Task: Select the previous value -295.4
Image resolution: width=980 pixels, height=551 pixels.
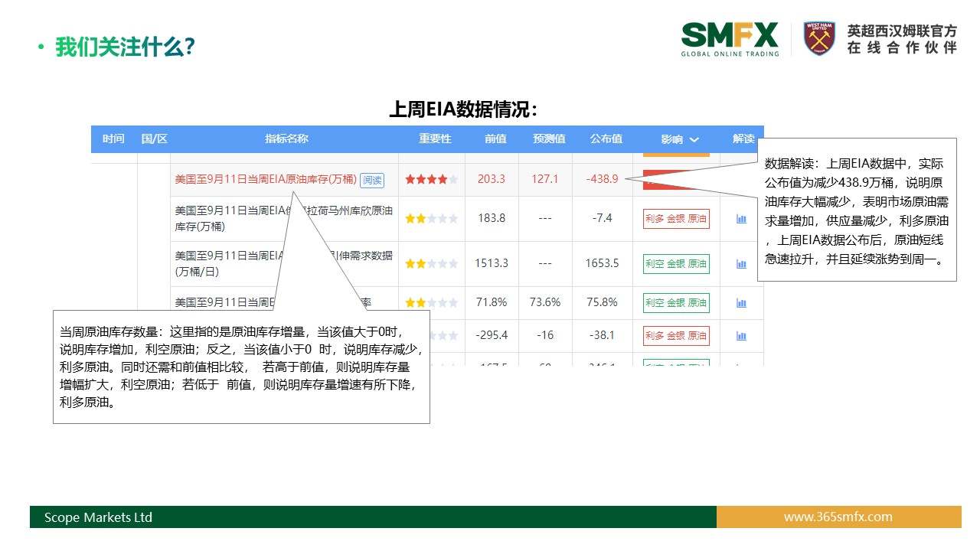Action: tap(492, 335)
